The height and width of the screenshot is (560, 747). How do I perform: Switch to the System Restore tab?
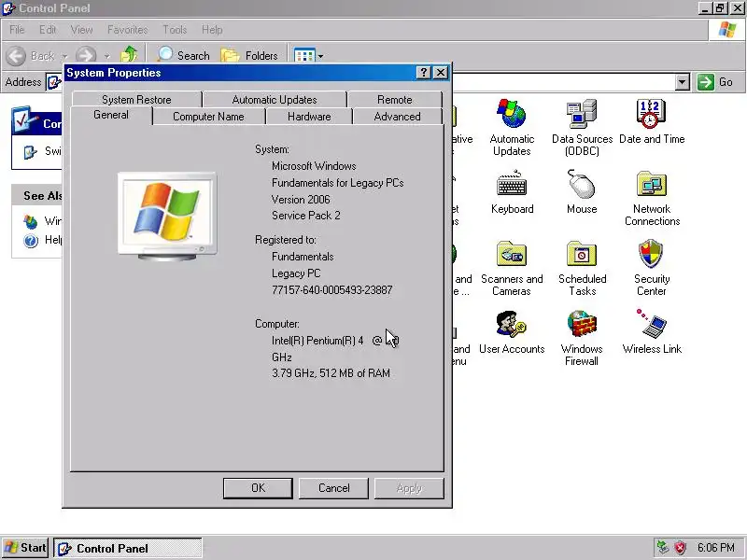pyautogui.click(x=136, y=100)
